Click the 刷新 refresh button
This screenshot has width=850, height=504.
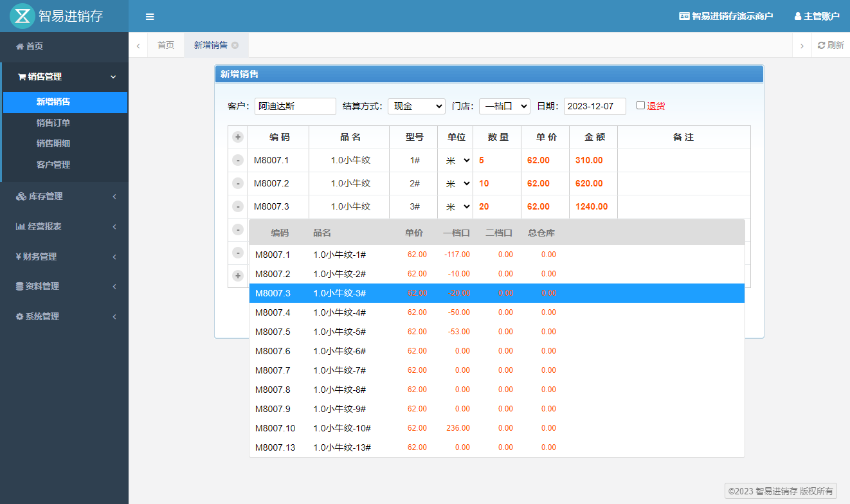tap(831, 45)
